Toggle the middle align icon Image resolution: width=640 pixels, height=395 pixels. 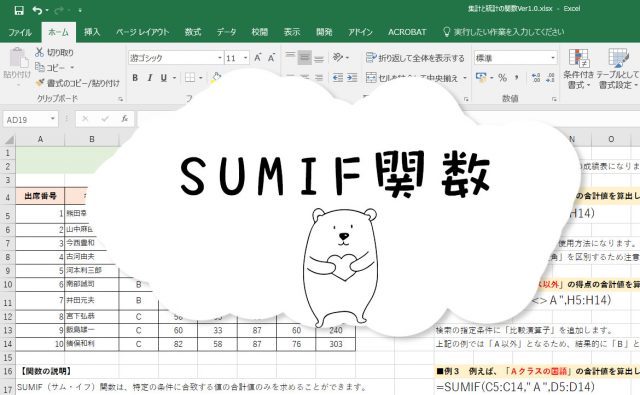point(304,58)
